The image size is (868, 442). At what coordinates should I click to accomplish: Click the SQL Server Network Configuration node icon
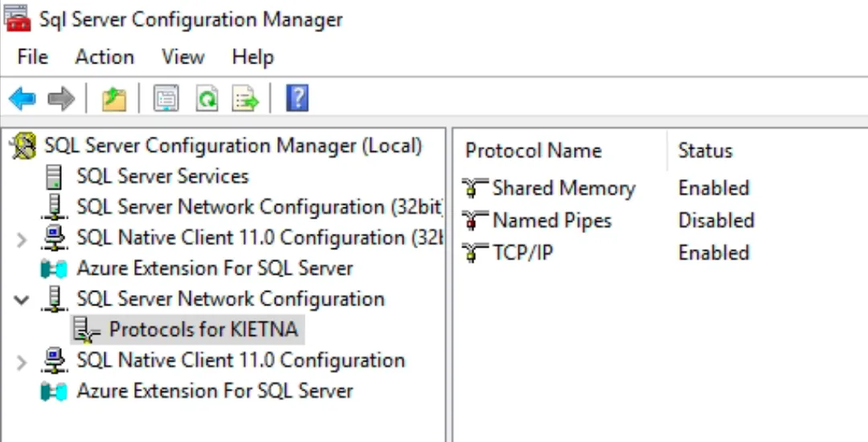coord(55,299)
